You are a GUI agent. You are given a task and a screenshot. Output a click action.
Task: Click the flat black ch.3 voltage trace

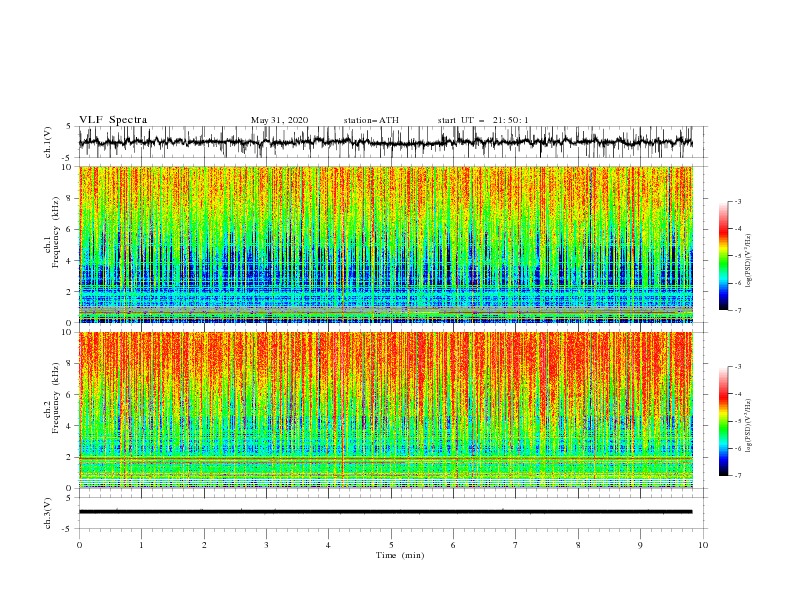[x=385, y=512]
